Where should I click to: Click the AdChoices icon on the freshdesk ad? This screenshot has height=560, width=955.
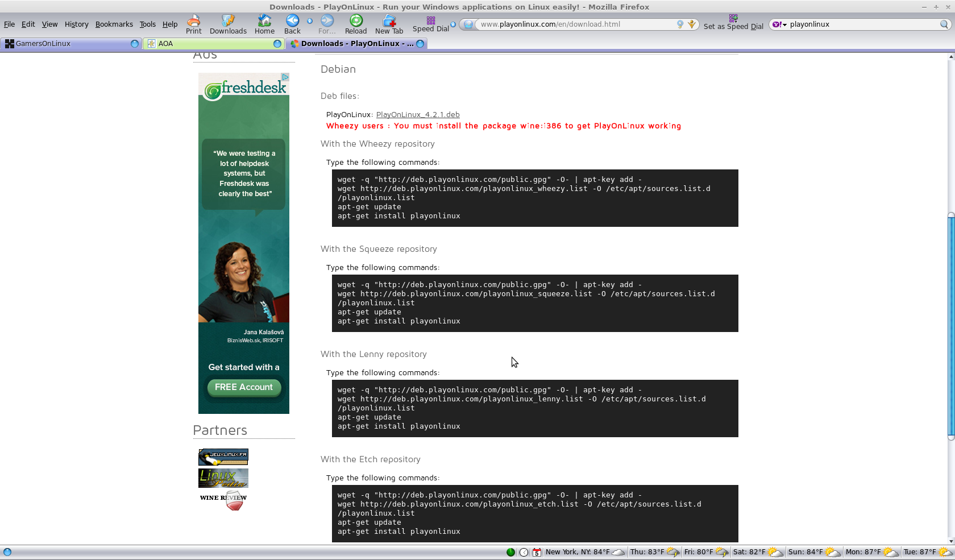click(x=285, y=77)
